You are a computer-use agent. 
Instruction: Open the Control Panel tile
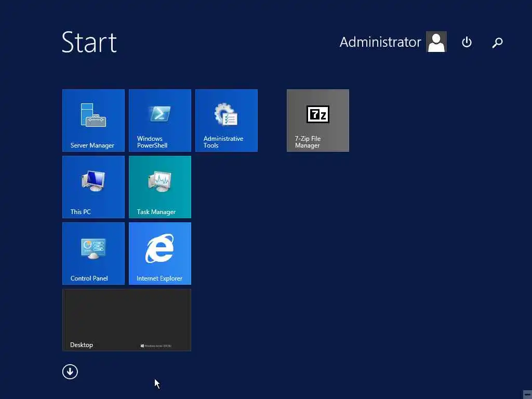(x=94, y=254)
